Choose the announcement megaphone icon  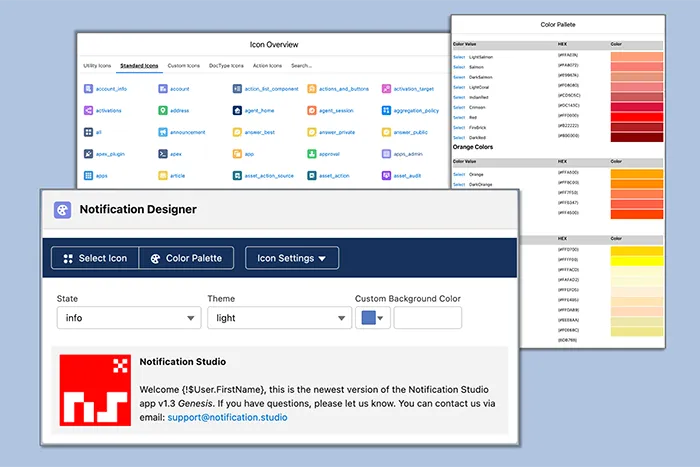pyautogui.click(x=163, y=132)
